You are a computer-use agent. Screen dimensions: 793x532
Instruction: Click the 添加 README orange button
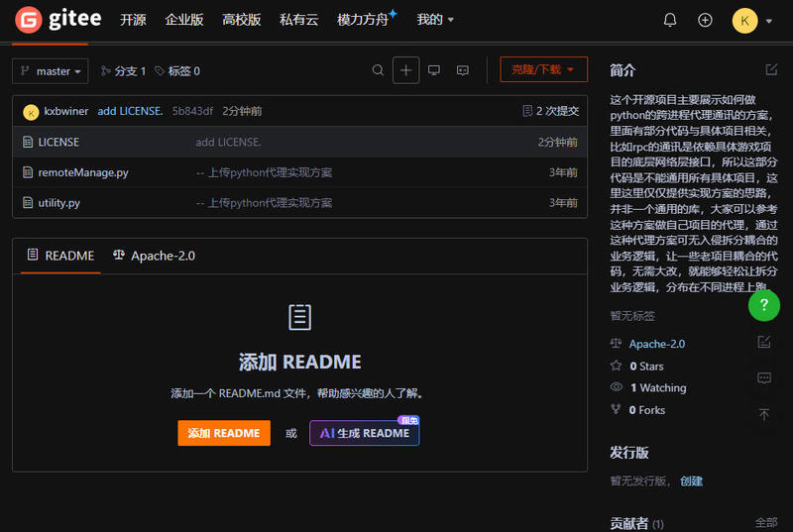pos(224,433)
